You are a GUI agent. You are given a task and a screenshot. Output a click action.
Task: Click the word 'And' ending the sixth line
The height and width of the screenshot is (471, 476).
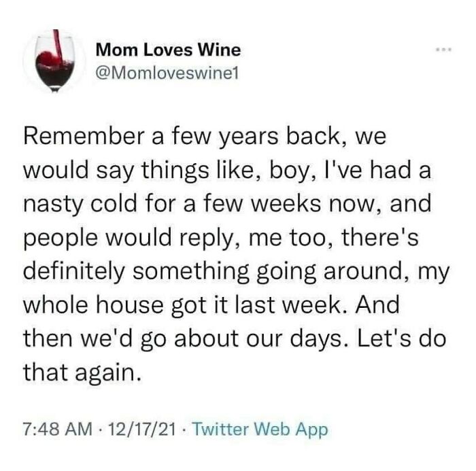pos(377,304)
